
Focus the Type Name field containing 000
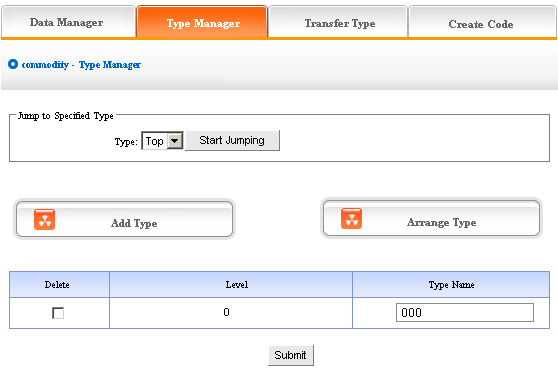[465, 312]
